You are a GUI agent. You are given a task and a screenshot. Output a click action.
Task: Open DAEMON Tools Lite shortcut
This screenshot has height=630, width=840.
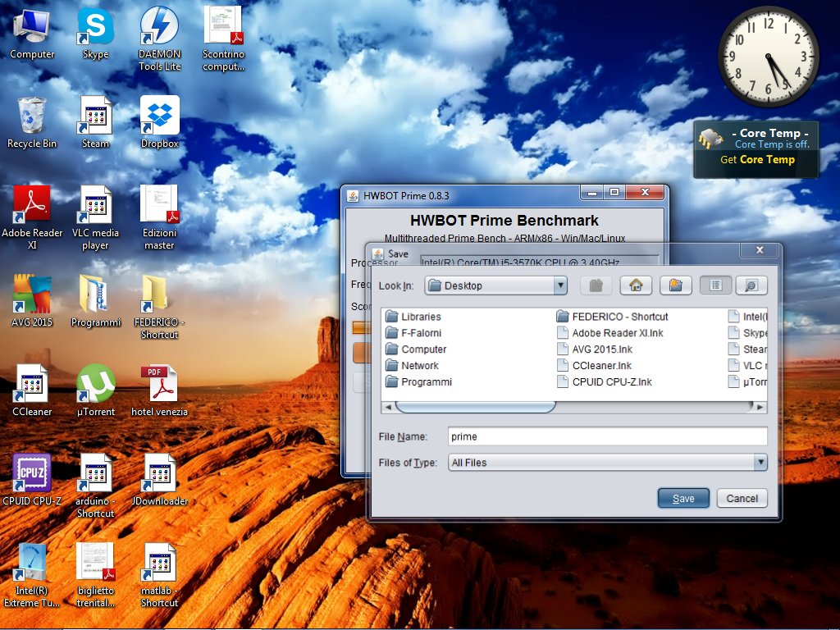click(159, 39)
